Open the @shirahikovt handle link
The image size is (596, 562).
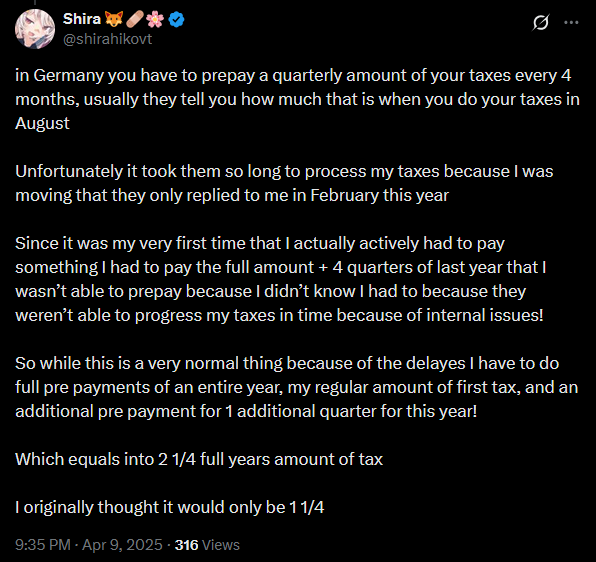(108, 39)
